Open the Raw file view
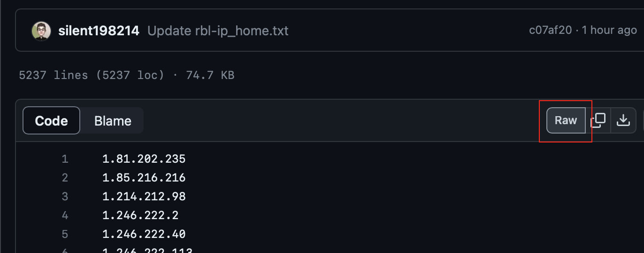Viewport: 644px width, 253px height. (x=566, y=120)
